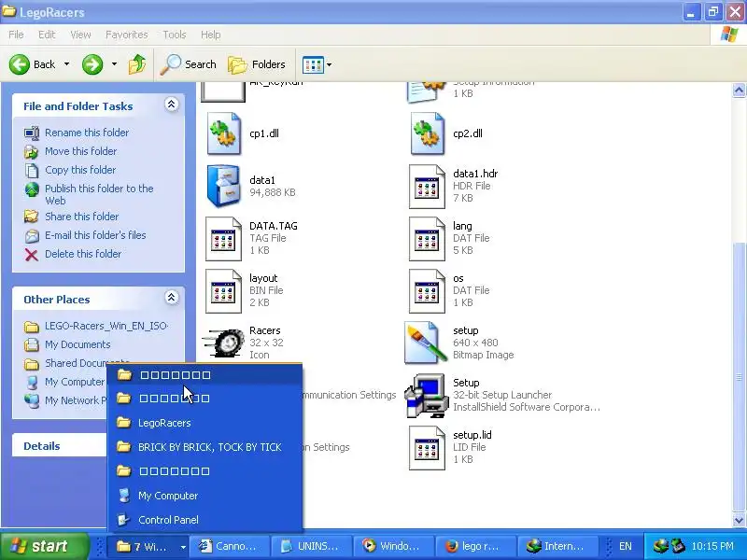
Task: Select the cp2.dll file icon
Action: 428,133
